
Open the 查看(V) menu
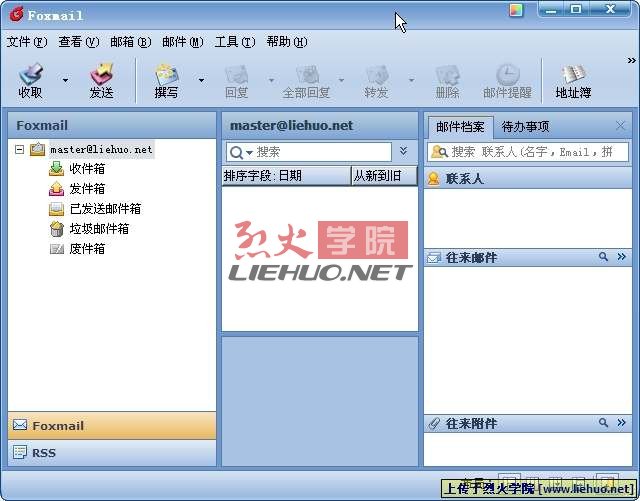coord(79,42)
